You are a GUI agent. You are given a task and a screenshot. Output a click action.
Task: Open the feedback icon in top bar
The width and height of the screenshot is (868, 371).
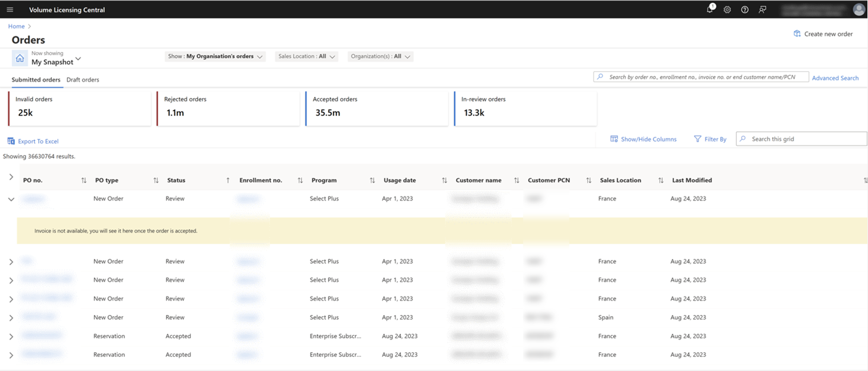[762, 10]
